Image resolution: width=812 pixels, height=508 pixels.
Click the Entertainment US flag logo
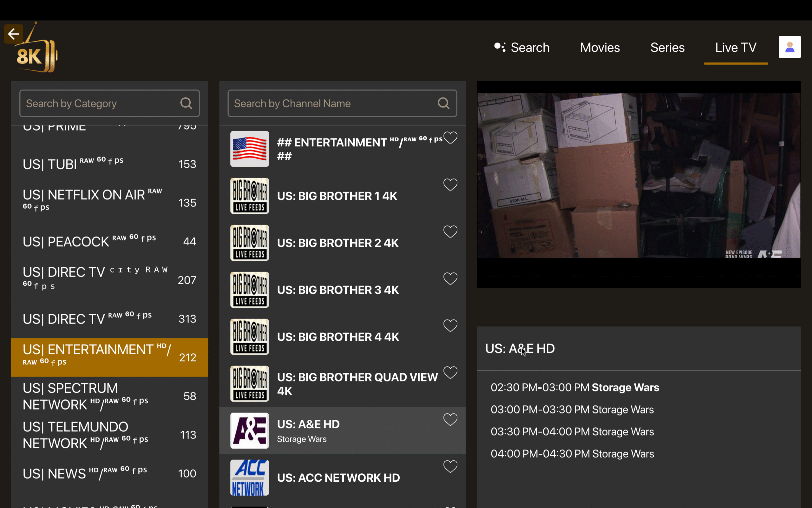coord(250,149)
